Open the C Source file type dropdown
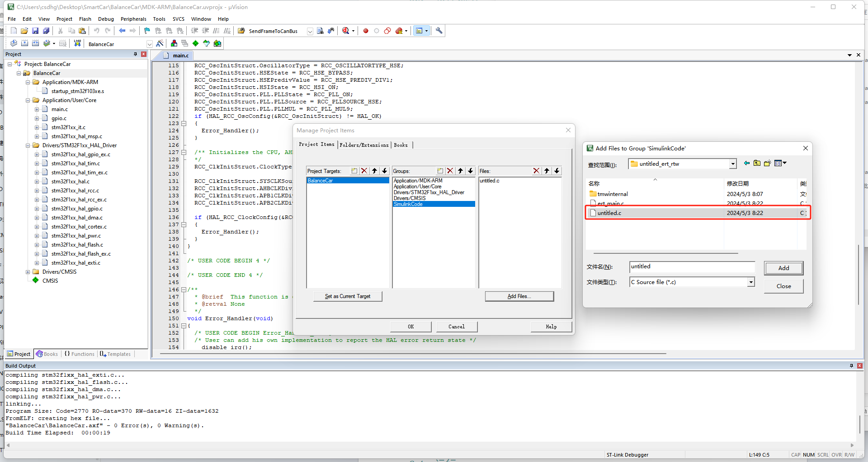Viewport: 868px width, 462px height. (750, 282)
